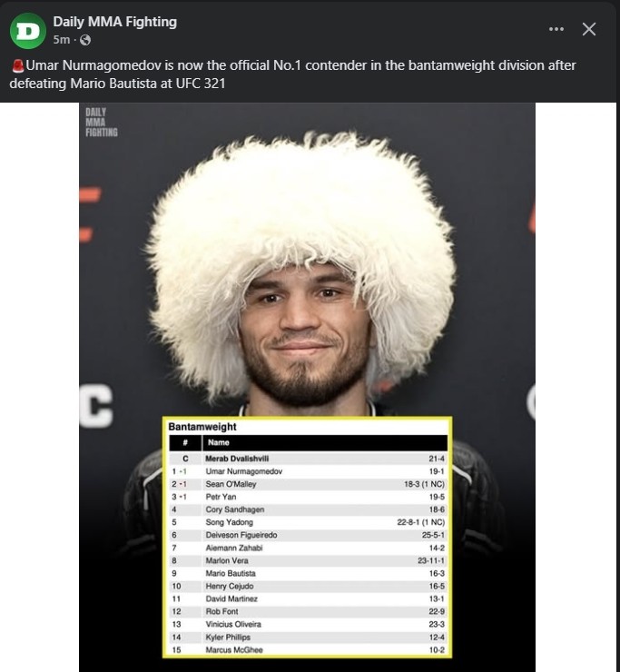Close the post with the X
Screen dimensions: 620x672
click(589, 29)
